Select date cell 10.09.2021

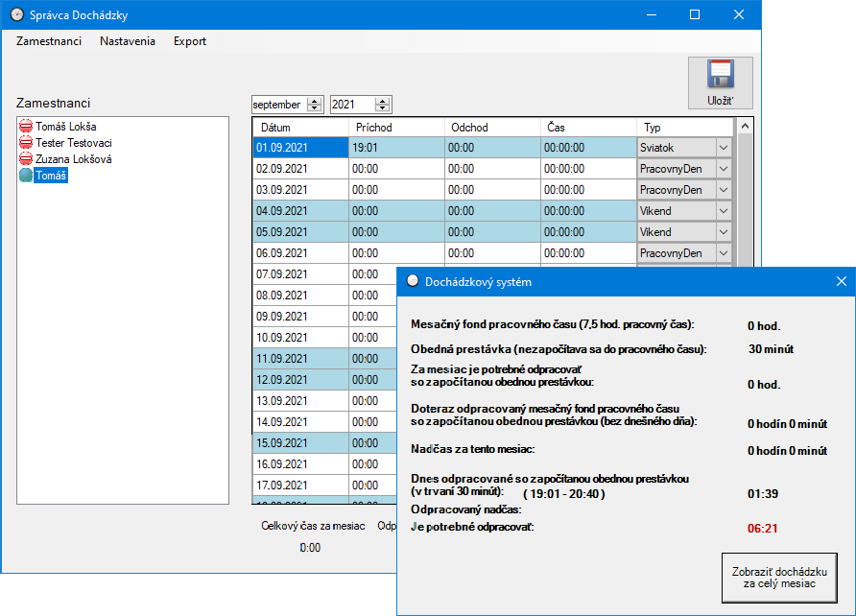point(300,338)
